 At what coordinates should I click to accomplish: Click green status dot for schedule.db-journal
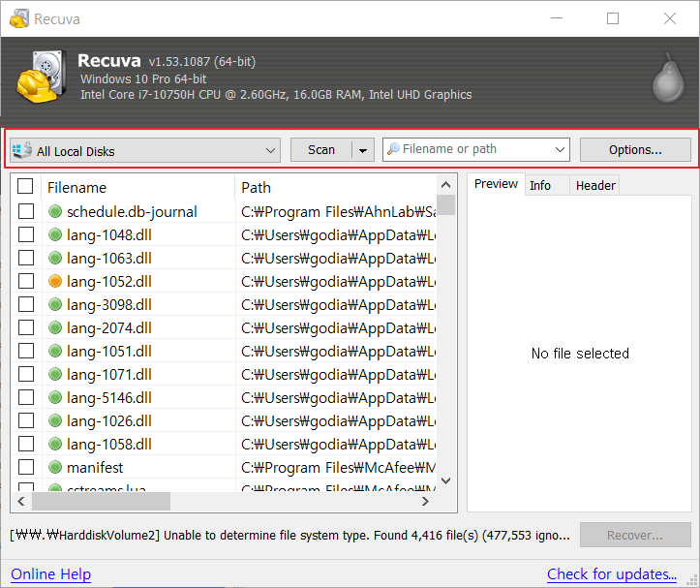point(55,211)
